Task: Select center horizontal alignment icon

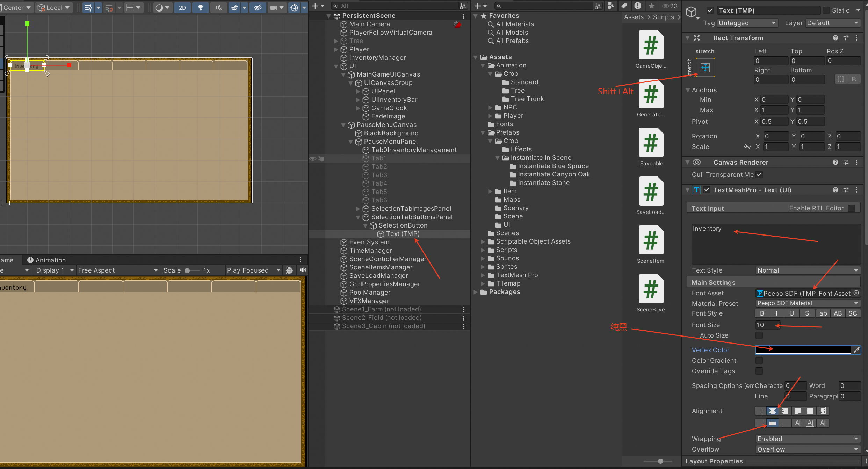Action: click(772, 411)
